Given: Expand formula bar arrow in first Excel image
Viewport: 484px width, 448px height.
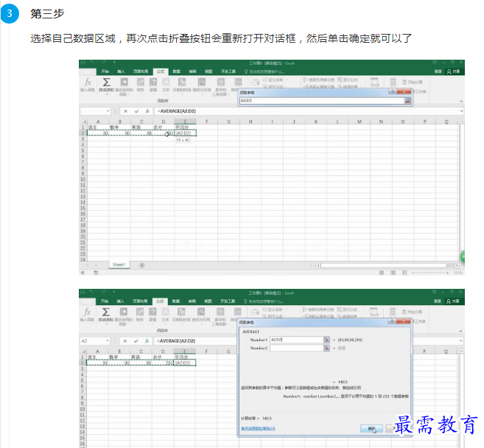Looking at the screenshot, I should point(461,111).
